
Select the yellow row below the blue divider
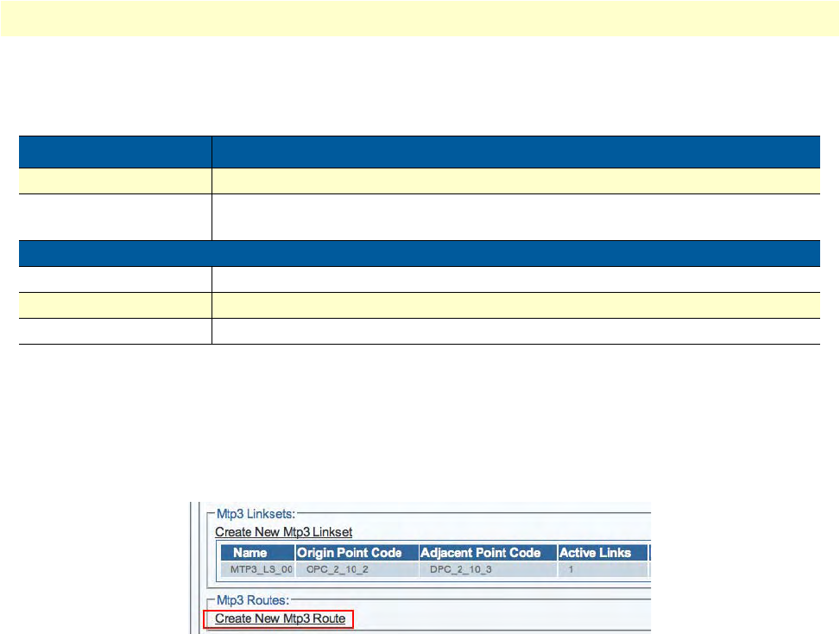pyautogui.click(x=420, y=305)
